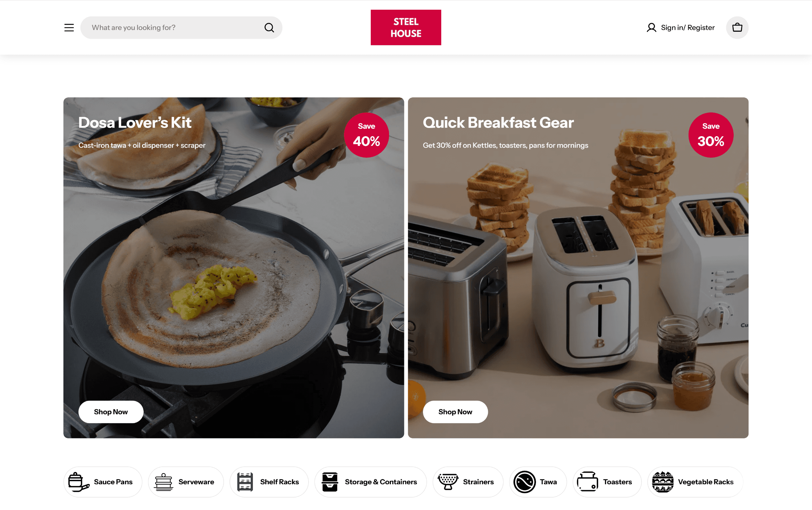Viewport: 812px width, 510px height.
Task: Open Vegetable Racks category
Action: [x=695, y=482]
